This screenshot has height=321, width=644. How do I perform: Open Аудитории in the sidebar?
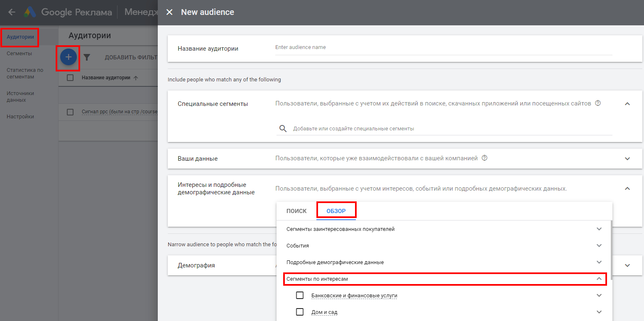[20, 37]
